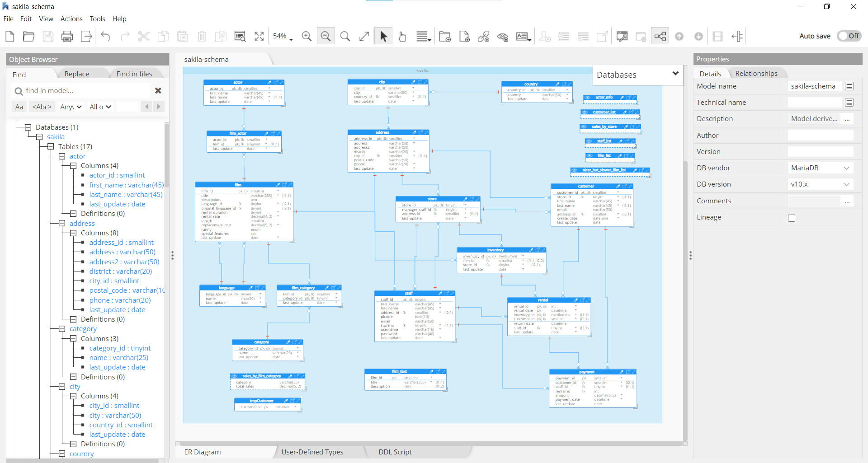Click the Version input field
This screenshot has height=463, width=868.
click(x=820, y=152)
